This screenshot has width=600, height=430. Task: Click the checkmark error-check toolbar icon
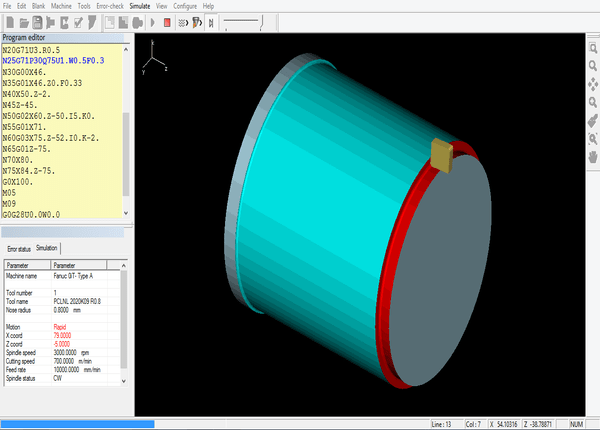(x=78, y=23)
